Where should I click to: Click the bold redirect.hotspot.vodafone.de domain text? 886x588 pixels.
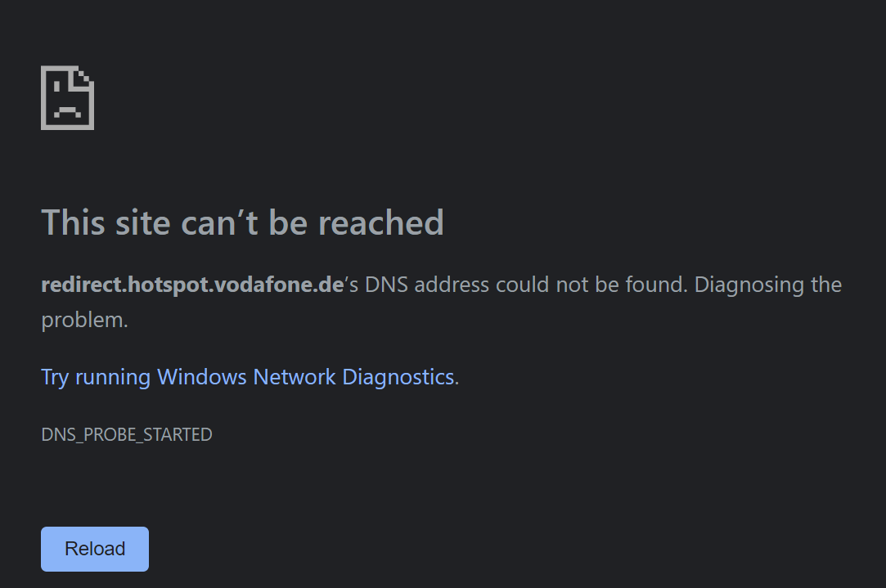[x=191, y=285]
